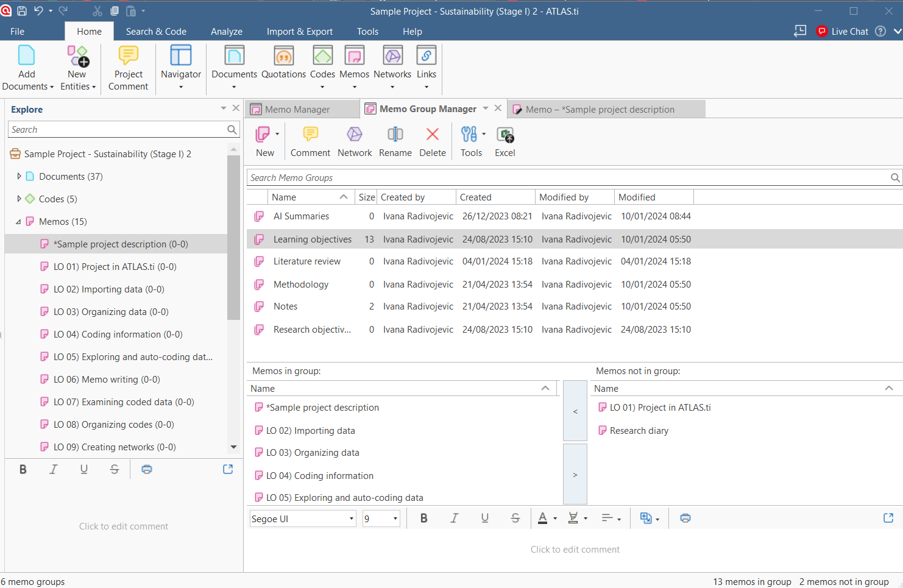903x588 pixels.
Task: Open the Navigator panel icon
Action: click(x=180, y=67)
